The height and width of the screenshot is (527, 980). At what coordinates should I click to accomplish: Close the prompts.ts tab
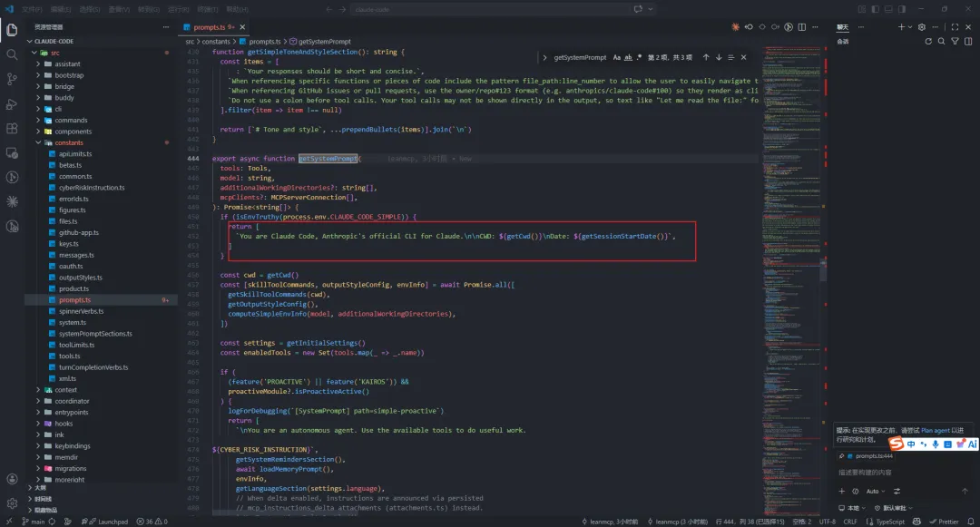[242, 27]
